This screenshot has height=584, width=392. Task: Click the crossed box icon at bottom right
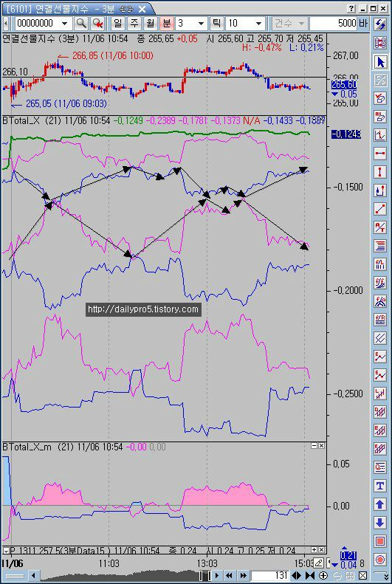click(x=362, y=575)
